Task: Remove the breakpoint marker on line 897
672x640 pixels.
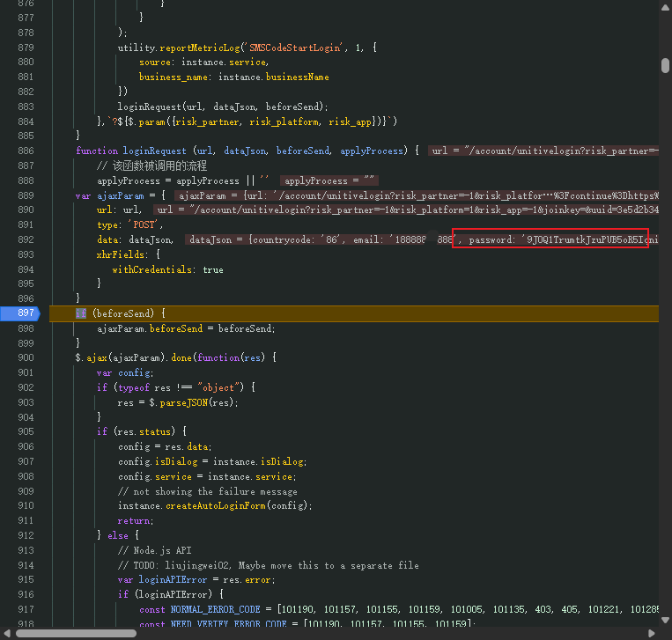Action: click(x=20, y=313)
